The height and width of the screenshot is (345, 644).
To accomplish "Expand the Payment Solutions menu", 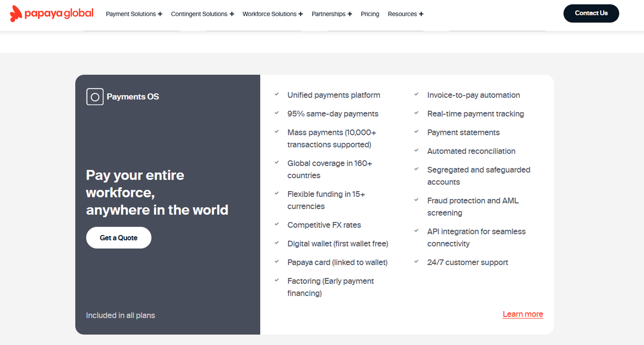I will pyautogui.click(x=134, y=14).
